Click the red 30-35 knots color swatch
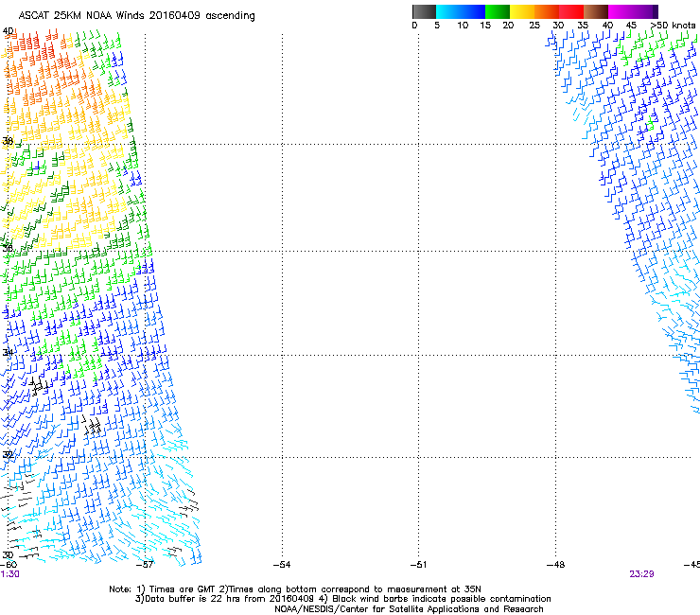700x615 pixels. (x=571, y=11)
